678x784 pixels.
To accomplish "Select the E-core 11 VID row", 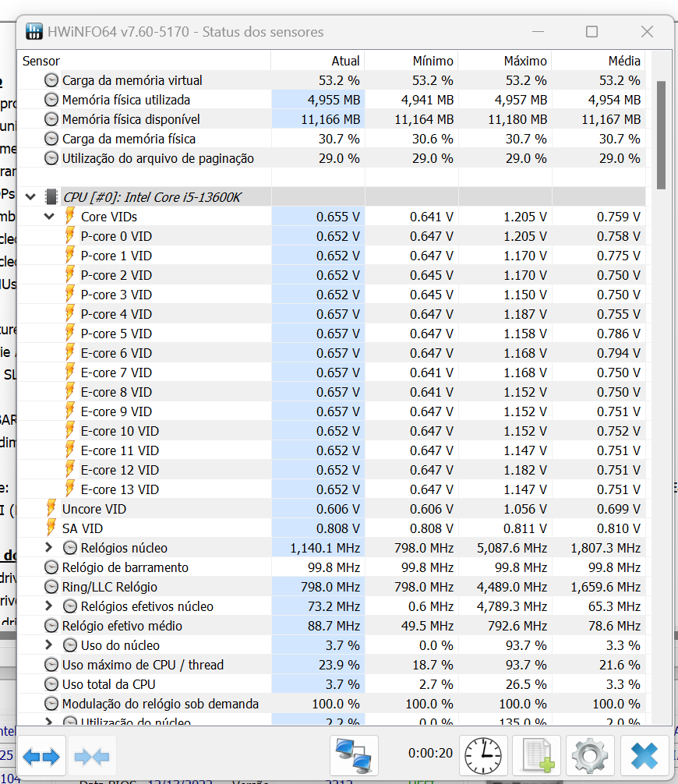I will pyautogui.click(x=331, y=450).
